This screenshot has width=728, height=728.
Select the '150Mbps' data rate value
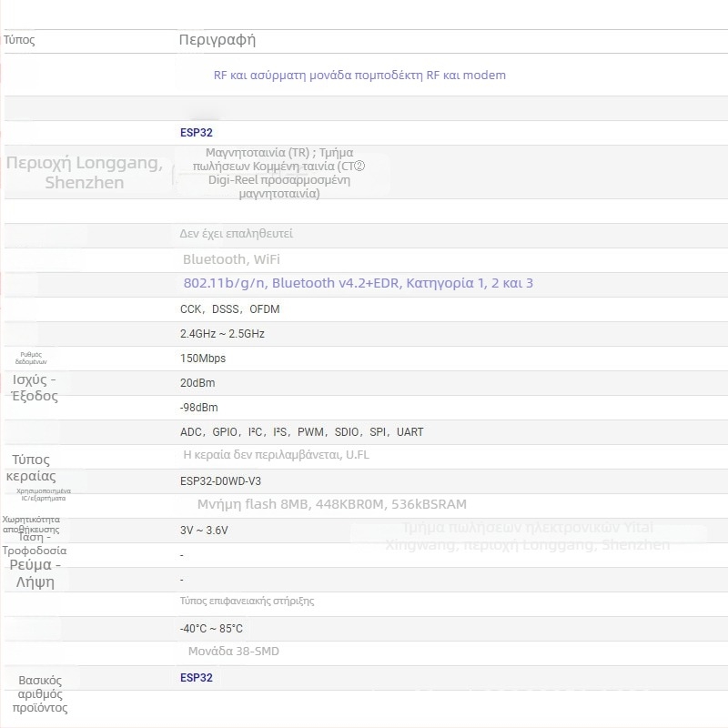point(203,359)
